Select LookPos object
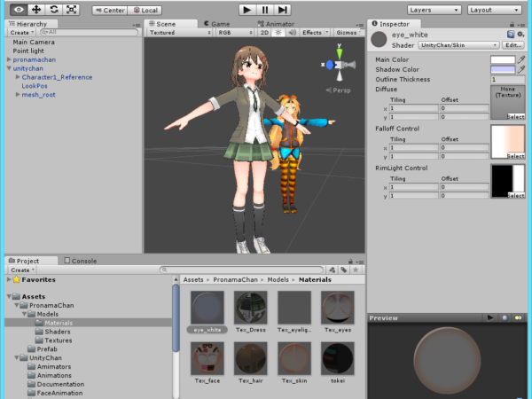This screenshot has width=532, height=399. pyautogui.click(x=35, y=86)
